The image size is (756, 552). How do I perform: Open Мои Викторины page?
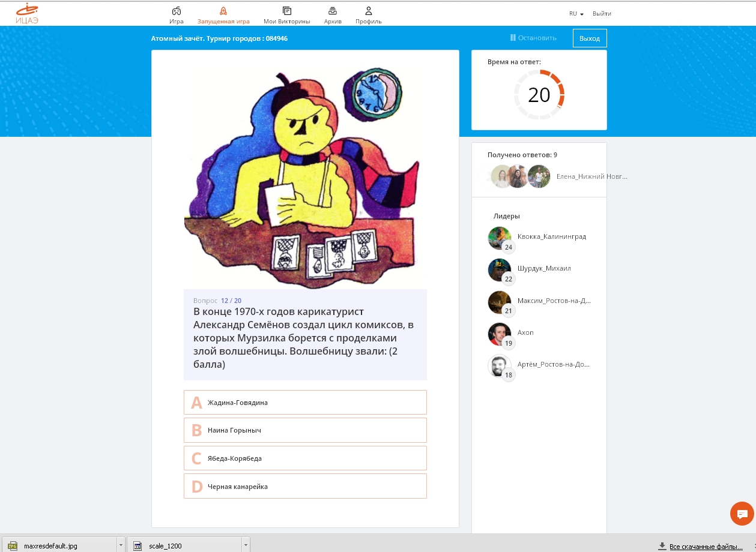click(x=287, y=16)
